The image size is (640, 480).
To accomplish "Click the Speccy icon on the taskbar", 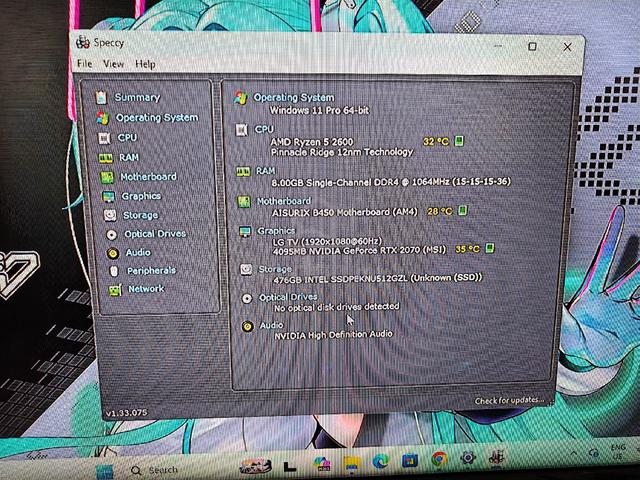I will 496,457.
